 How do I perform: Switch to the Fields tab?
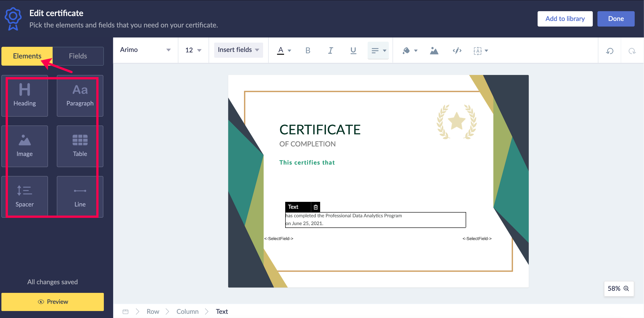[x=78, y=56]
